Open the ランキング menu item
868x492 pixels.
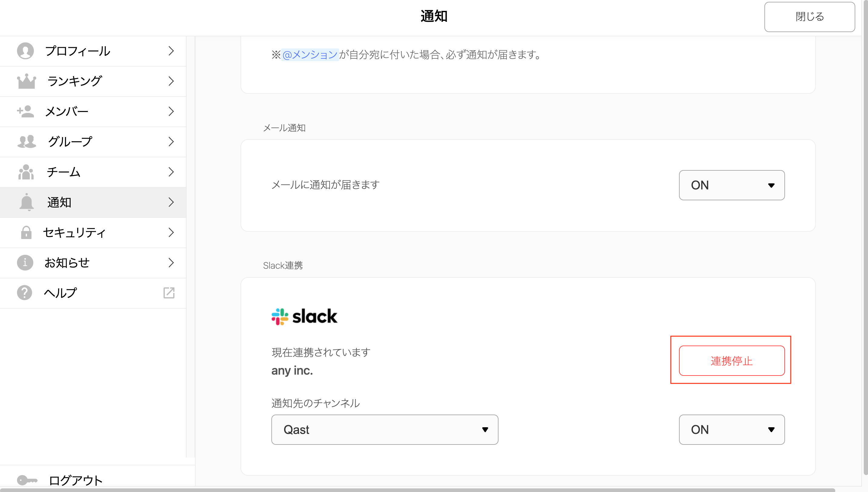coord(93,81)
